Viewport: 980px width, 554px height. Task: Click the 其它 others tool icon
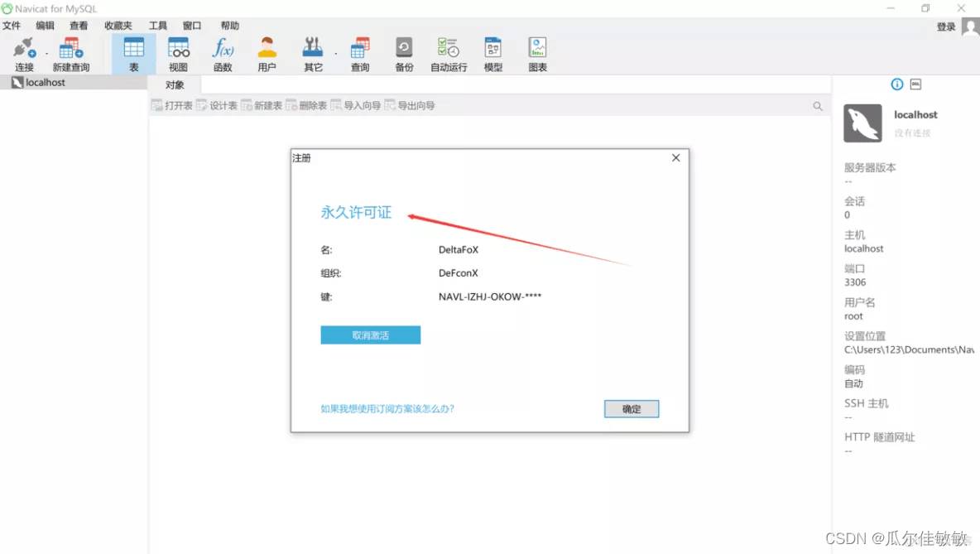[313, 55]
